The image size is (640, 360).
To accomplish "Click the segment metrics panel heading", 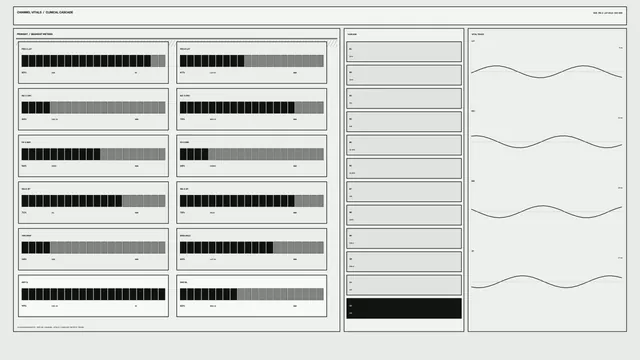I will (x=35, y=34).
